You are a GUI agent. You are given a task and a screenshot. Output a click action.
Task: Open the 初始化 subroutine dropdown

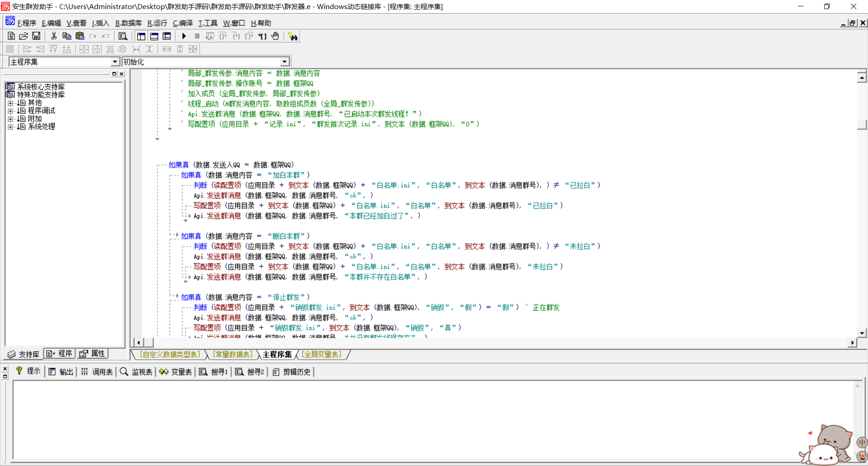coord(284,62)
